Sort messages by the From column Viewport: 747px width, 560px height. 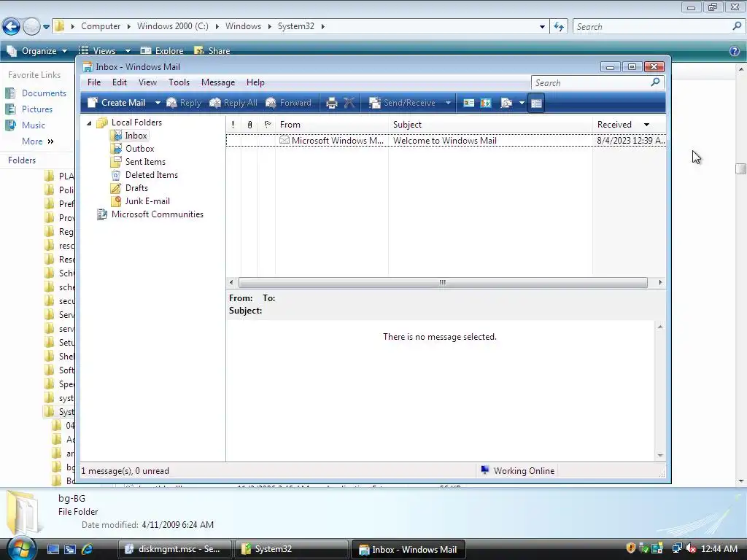coord(332,124)
